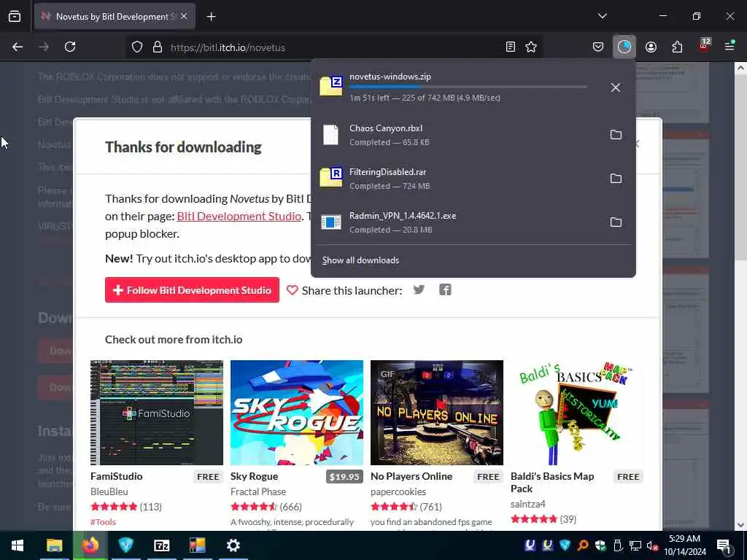View site security padlock info
Image resolution: width=747 pixels, height=560 pixels.
click(158, 47)
